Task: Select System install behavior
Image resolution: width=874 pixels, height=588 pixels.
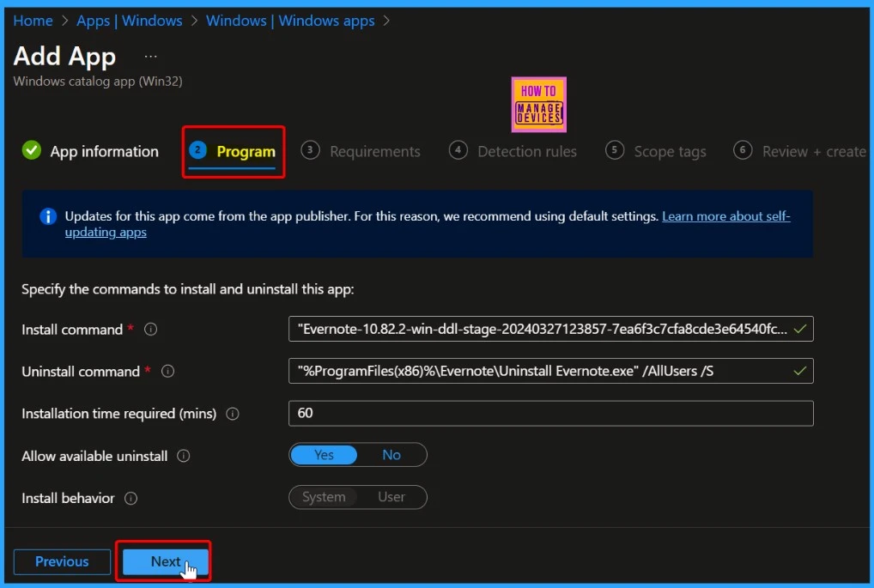Action: tap(324, 497)
